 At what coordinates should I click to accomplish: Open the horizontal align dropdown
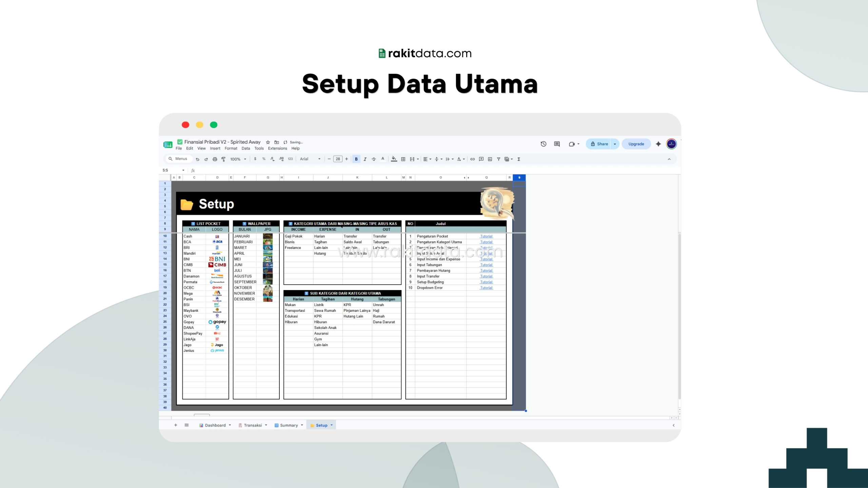point(427,159)
